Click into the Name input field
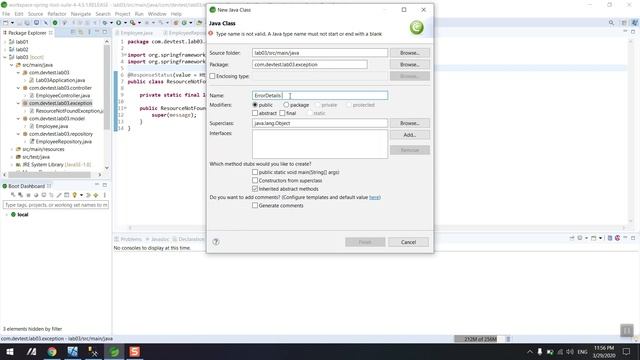Screen dimensions: 640x360 320,95
